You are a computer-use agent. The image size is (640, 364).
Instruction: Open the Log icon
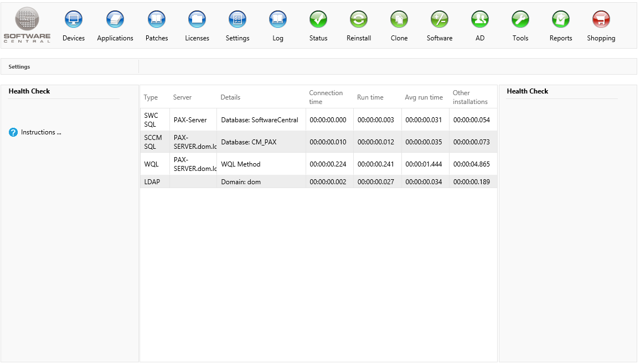tap(278, 20)
